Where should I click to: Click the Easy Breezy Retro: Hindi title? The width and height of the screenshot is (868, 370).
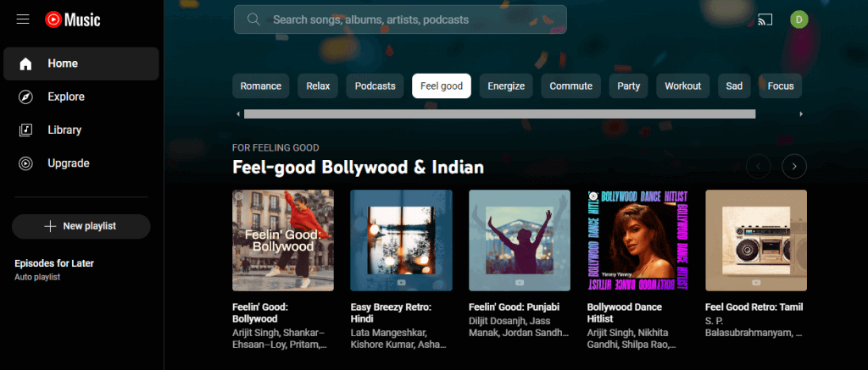pos(391,313)
